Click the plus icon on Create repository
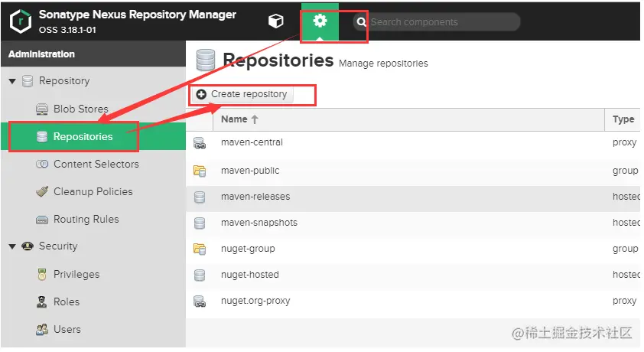Image resolution: width=644 pixels, height=352 pixels. pyautogui.click(x=201, y=94)
